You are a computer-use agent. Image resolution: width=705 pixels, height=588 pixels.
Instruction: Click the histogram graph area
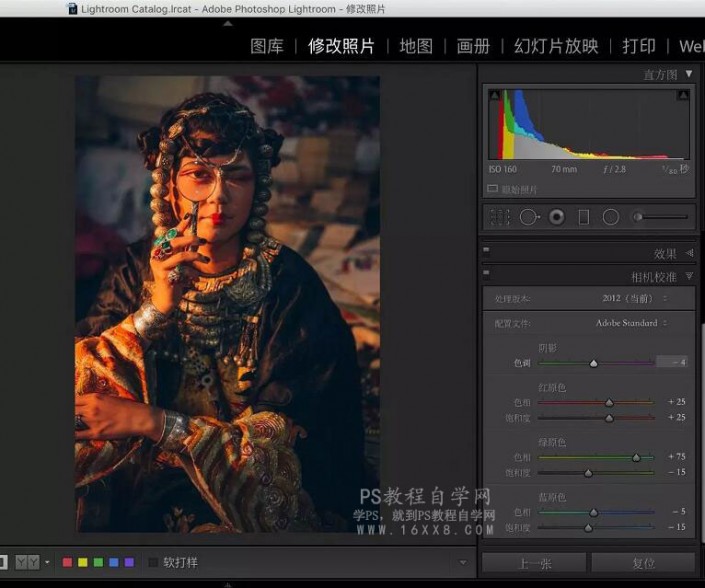pyautogui.click(x=589, y=124)
